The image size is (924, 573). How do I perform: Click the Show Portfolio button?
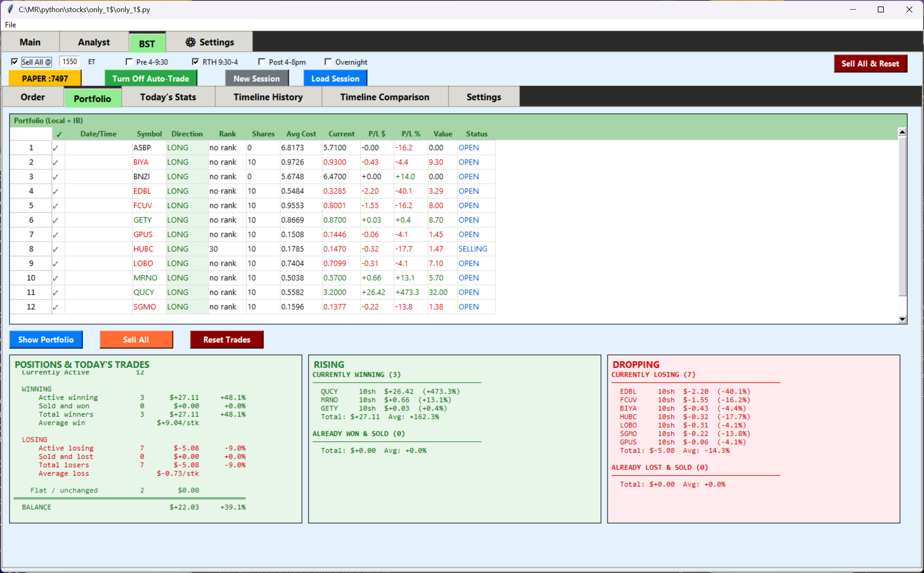pyautogui.click(x=46, y=340)
